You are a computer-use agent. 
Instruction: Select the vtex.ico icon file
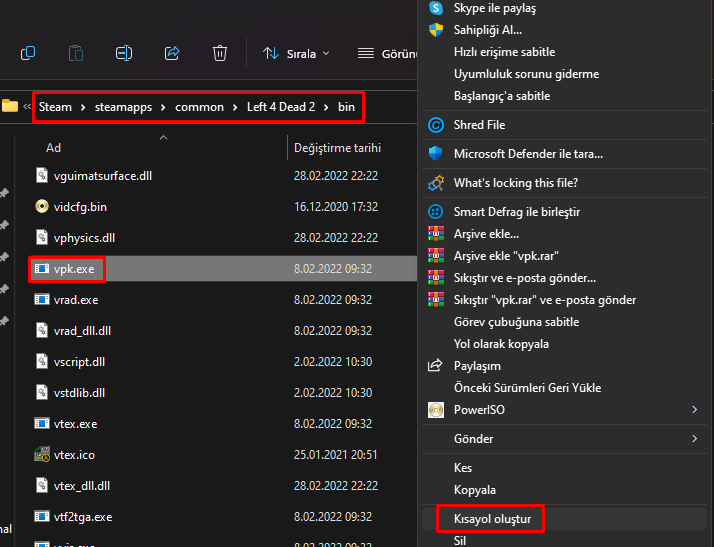tap(42, 454)
